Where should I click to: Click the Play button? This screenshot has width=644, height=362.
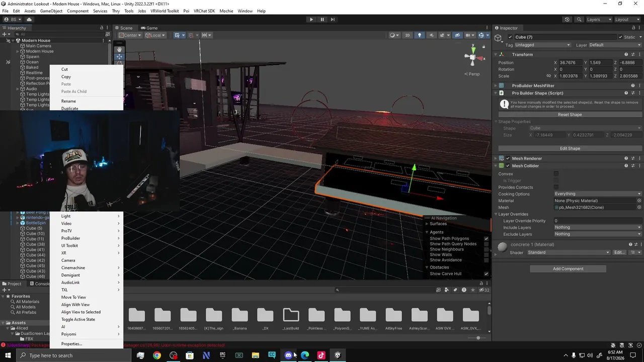pos(311,20)
